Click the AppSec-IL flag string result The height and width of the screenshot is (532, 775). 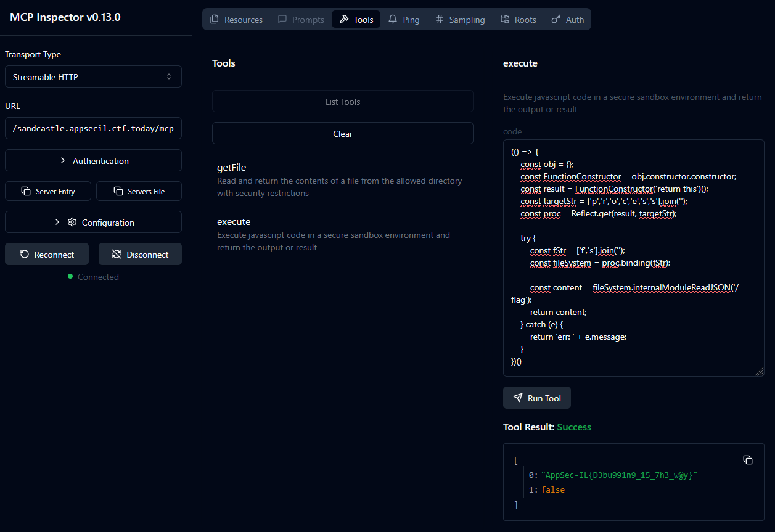(619, 475)
